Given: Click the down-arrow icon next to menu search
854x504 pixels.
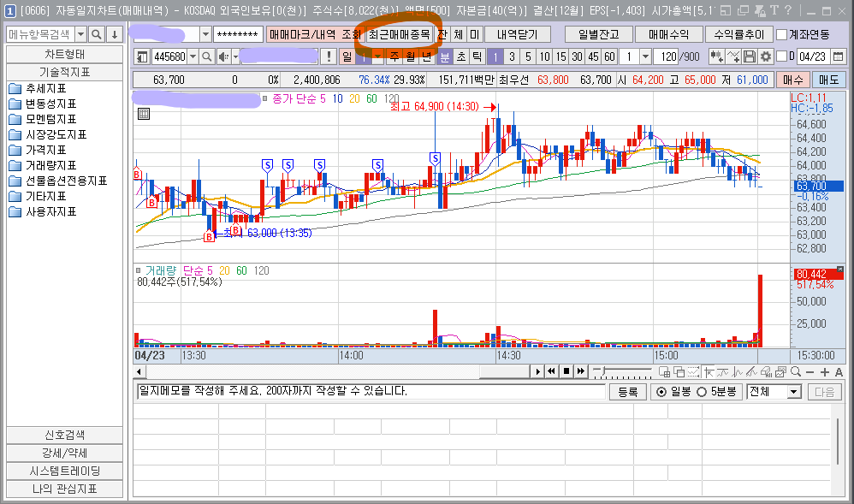Looking at the screenshot, I should (115, 34).
